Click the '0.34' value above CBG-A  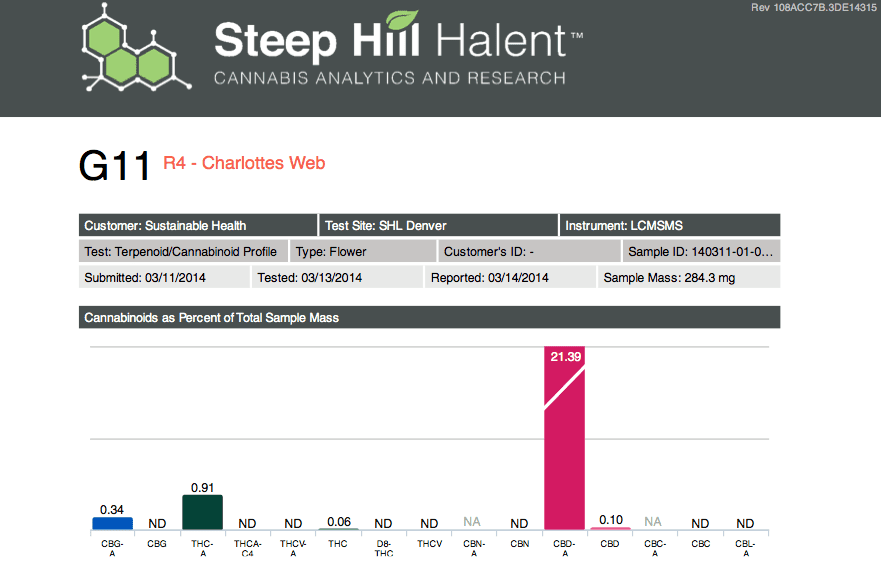click(112, 510)
